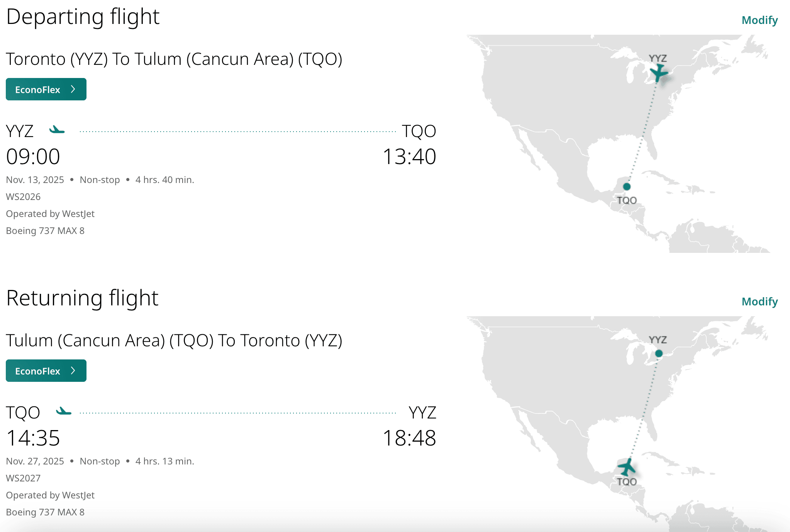
Task: Click flight number WS2026
Action: click(23, 197)
